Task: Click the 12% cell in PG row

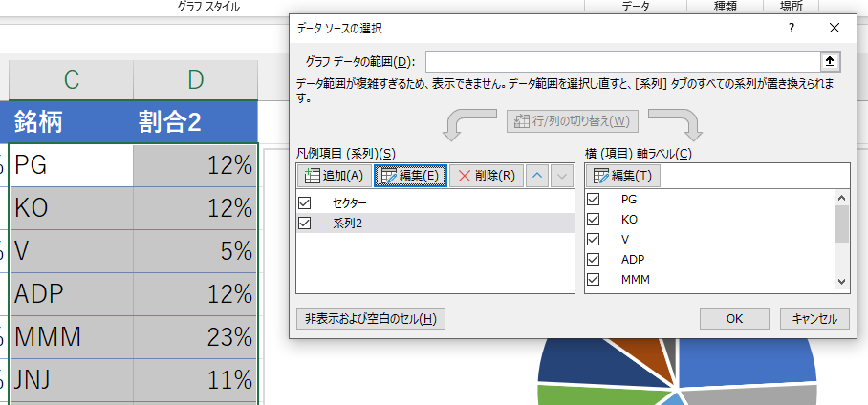Action: [x=195, y=165]
